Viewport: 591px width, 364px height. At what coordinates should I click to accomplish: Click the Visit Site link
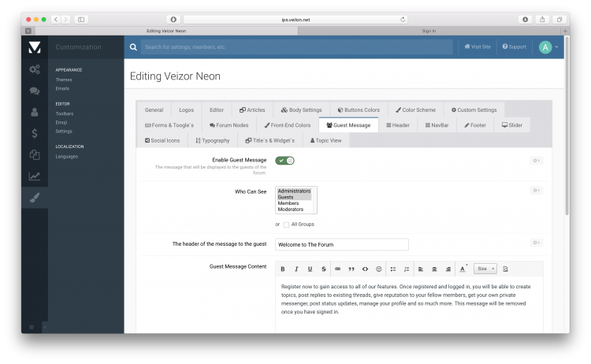(478, 46)
